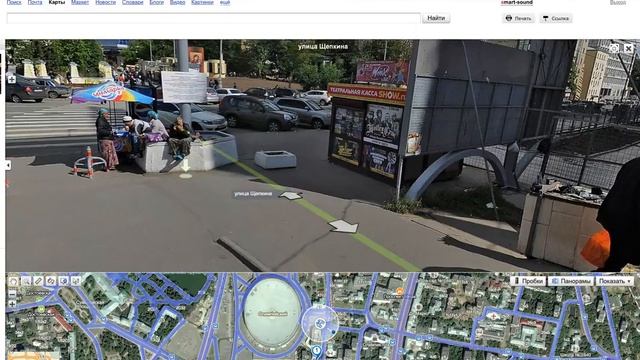This screenshot has width=640, height=360.
Task: Select the ruler distance tool
Action: [x=38, y=281]
